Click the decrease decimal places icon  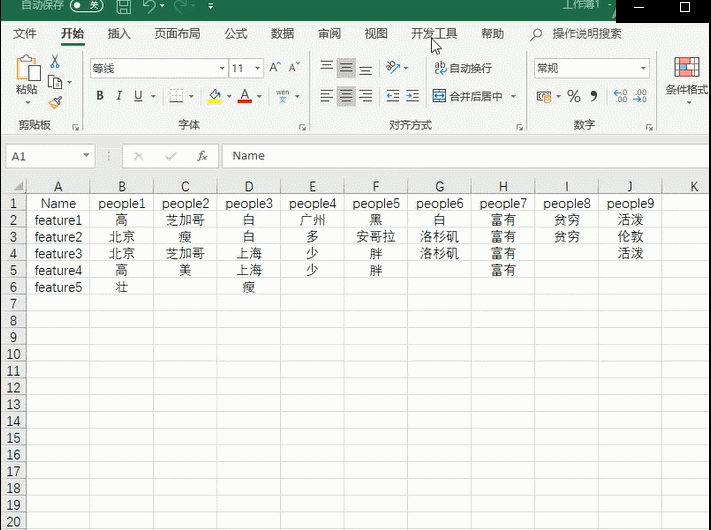pos(640,96)
